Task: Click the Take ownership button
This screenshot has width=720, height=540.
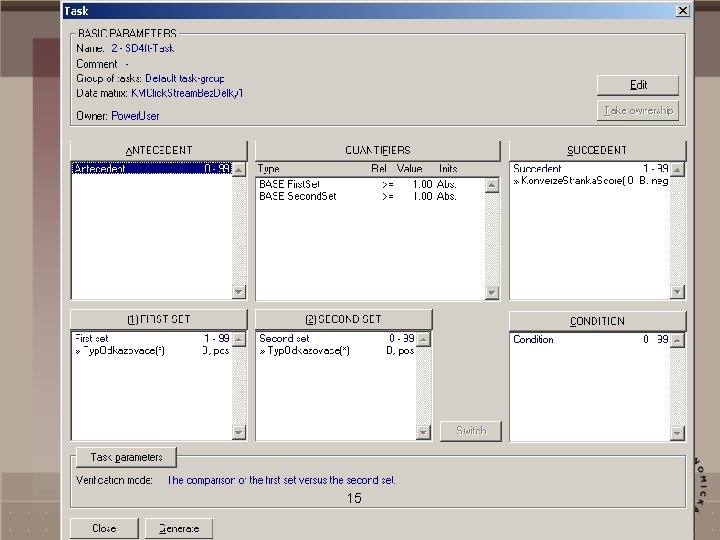Action: 638,111
